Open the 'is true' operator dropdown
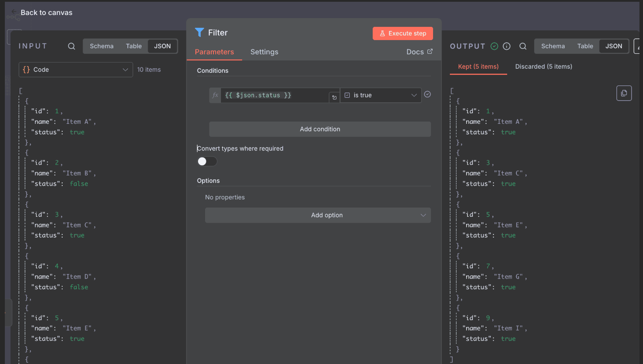Screen dimensions: 643x364 click(381, 95)
